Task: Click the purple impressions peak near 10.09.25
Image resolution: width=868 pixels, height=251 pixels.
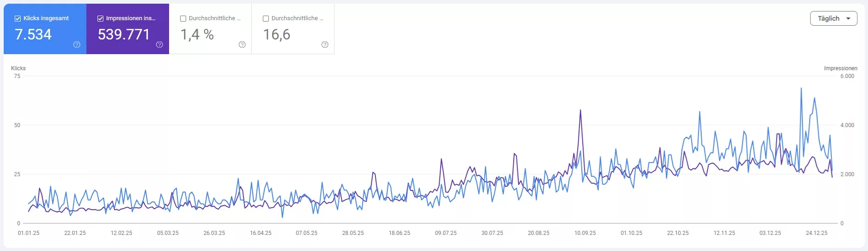Action: (580, 111)
